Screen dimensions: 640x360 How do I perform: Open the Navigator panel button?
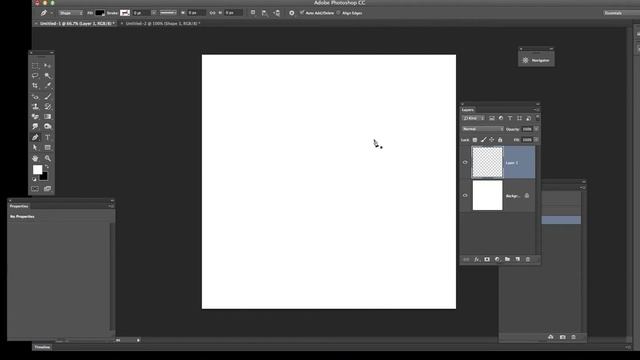pos(536,60)
